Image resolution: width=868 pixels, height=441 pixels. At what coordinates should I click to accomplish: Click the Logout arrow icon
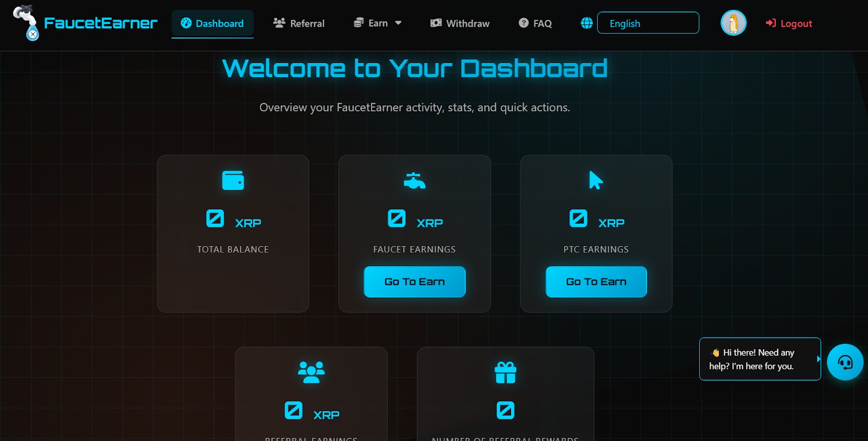770,23
